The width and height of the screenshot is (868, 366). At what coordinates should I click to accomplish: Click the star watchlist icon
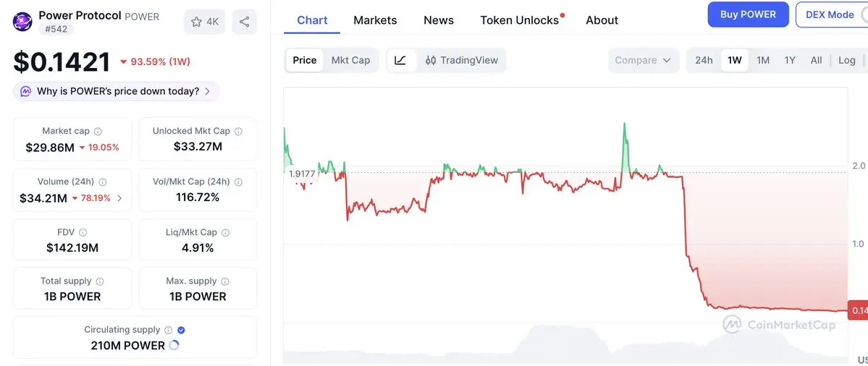[196, 22]
